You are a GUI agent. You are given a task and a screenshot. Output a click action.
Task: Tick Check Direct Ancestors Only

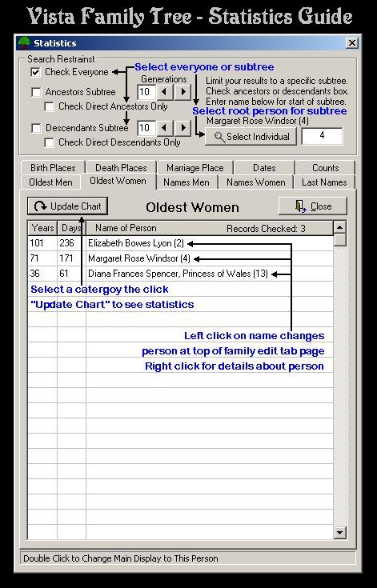point(49,106)
